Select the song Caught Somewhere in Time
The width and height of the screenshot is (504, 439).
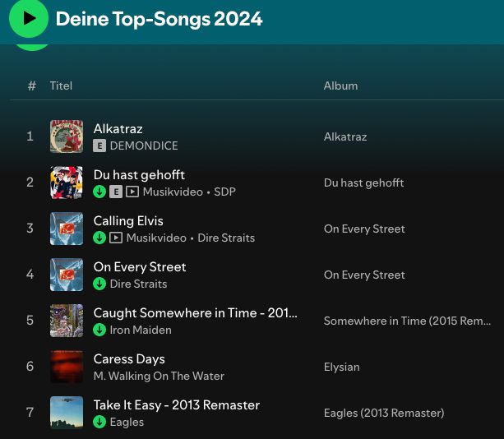[196, 313]
